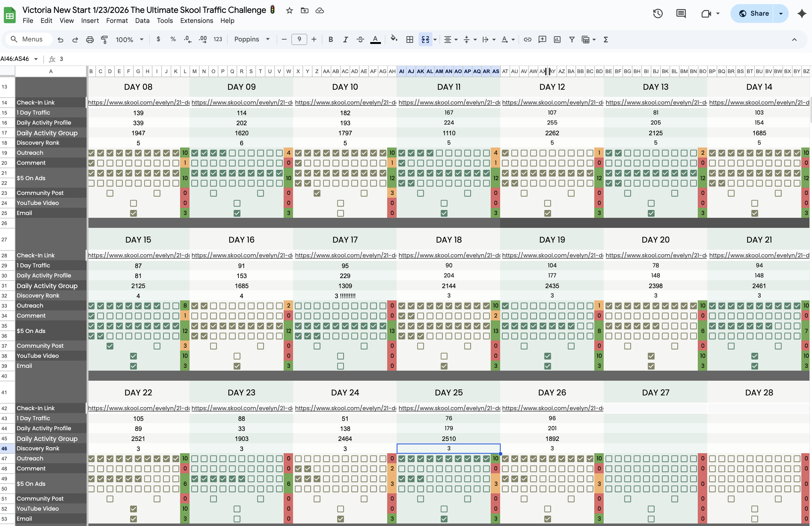Open the Poppins font dropdown
This screenshot has width=812, height=526.
coord(252,40)
